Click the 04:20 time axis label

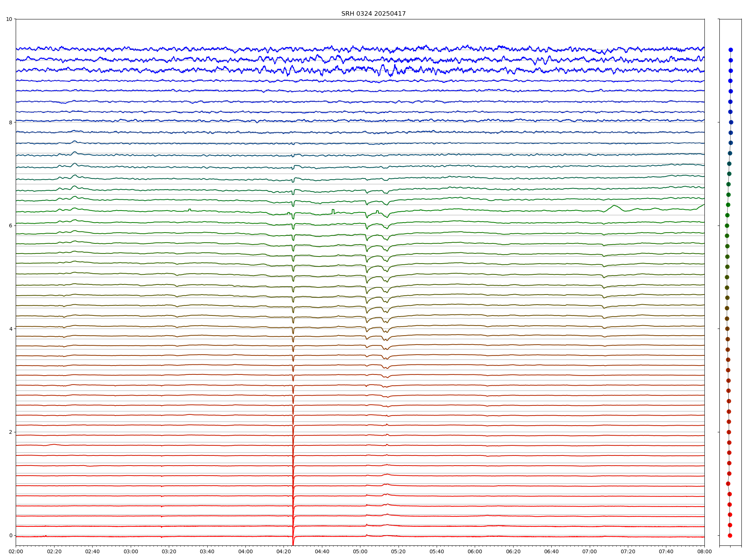(x=283, y=551)
